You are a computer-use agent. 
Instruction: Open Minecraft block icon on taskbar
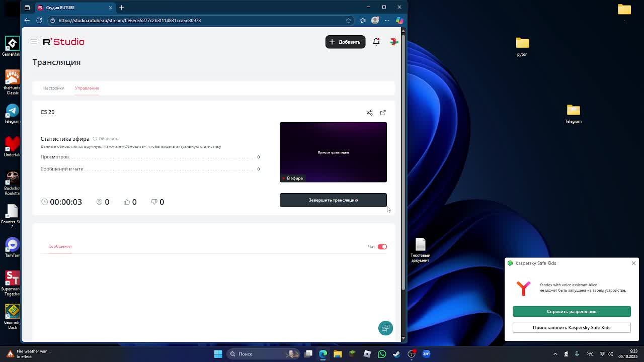coord(352,354)
